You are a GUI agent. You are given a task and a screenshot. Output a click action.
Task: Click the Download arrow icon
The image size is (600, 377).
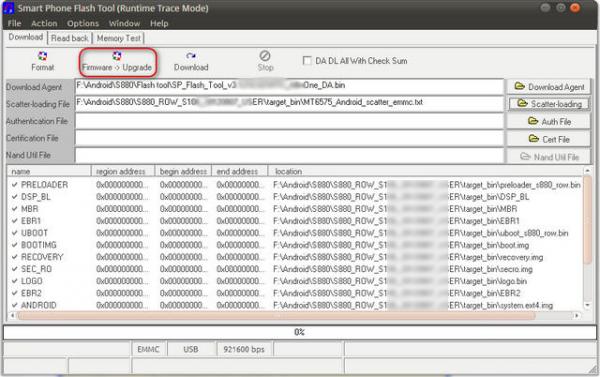point(191,56)
